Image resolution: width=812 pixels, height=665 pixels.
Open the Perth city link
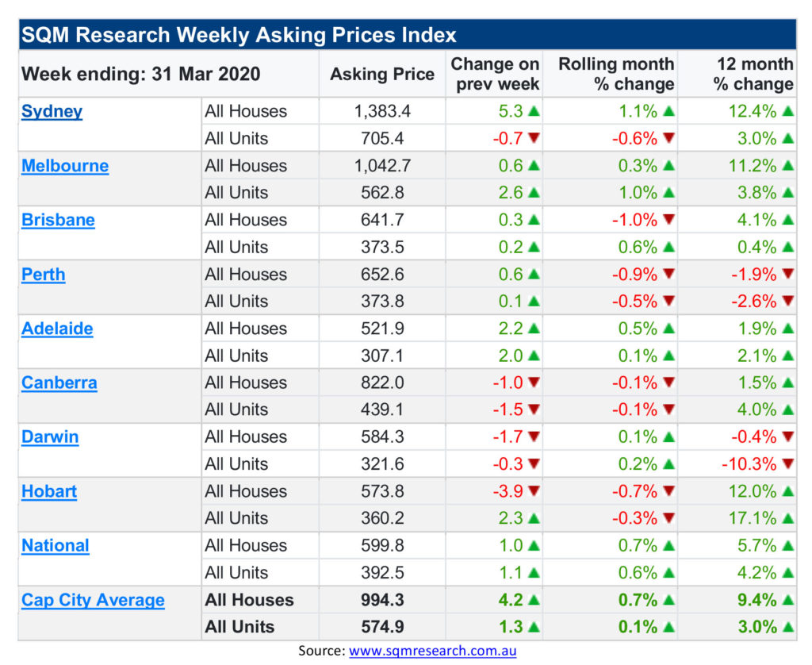(x=44, y=275)
